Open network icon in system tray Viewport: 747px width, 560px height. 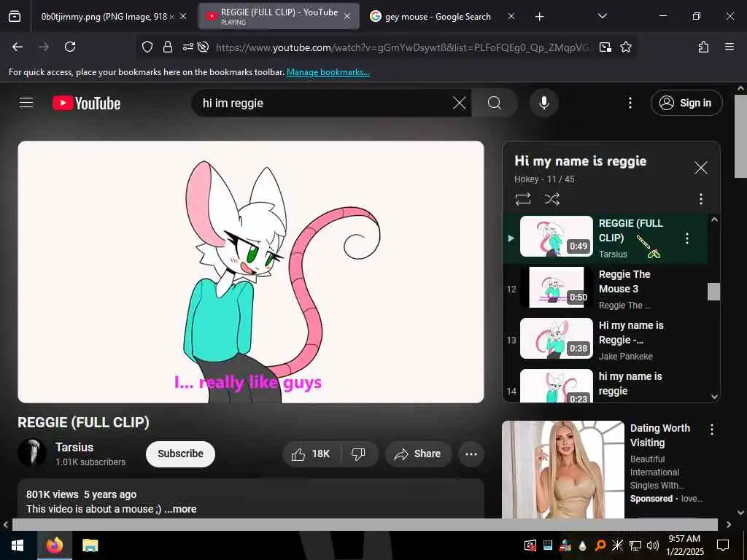pyautogui.click(x=635, y=545)
